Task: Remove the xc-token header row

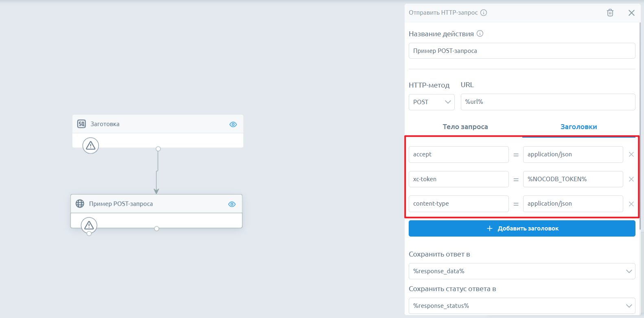Action: coord(631,179)
